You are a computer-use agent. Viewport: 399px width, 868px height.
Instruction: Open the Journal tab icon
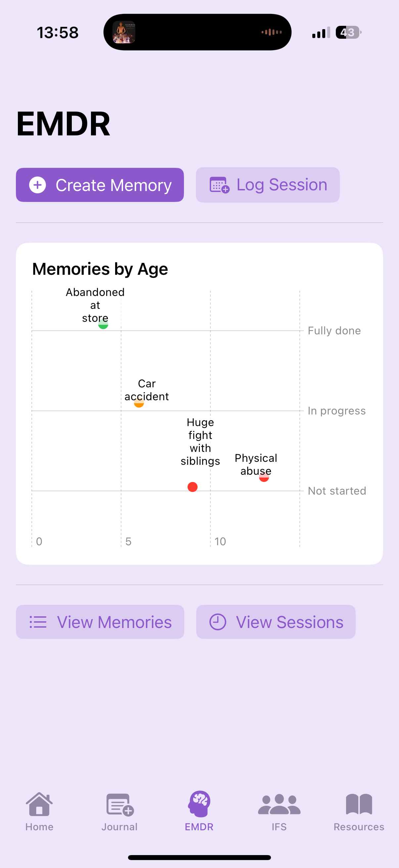[120, 805]
